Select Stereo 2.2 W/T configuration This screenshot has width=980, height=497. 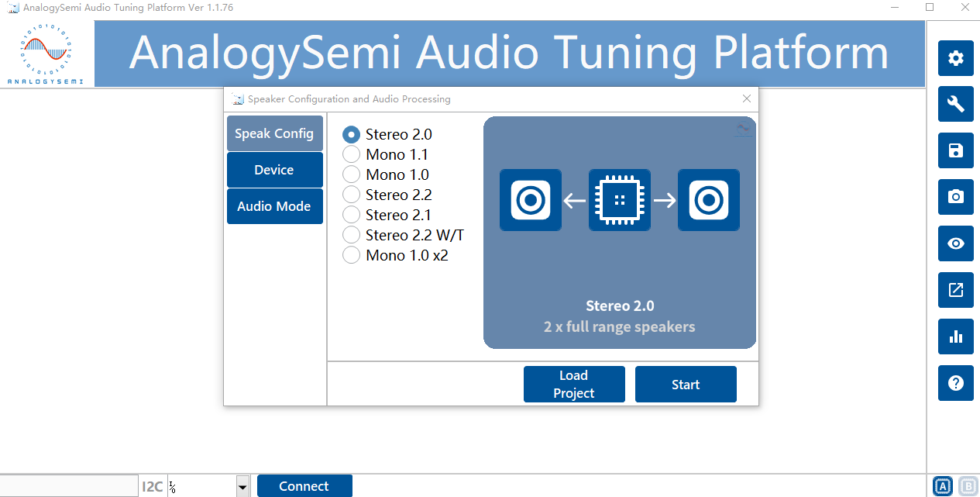pyautogui.click(x=352, y=235)
